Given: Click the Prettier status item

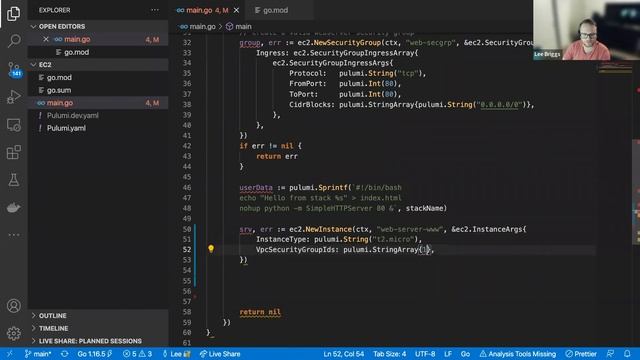Looking at the screenshot, I should click(581, 354).
